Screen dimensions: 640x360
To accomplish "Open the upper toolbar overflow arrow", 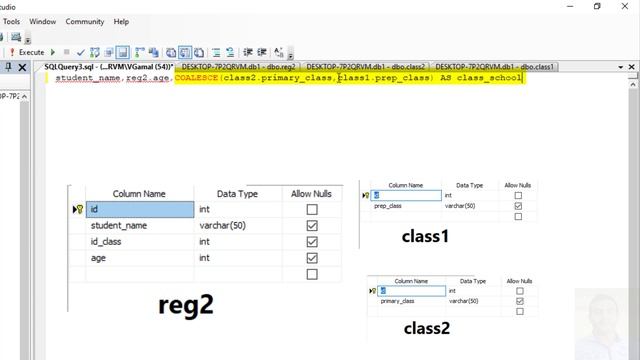I will (x=28, y=40).
